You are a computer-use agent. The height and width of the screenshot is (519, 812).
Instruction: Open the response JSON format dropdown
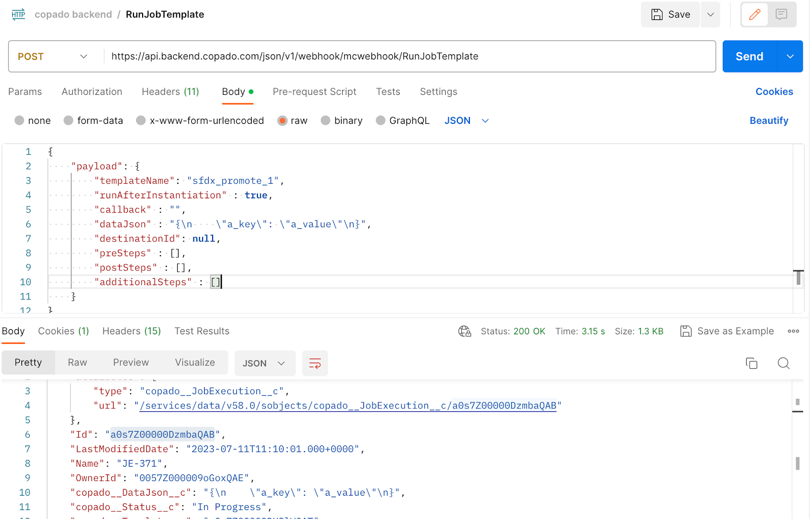(x=264, y=363)
